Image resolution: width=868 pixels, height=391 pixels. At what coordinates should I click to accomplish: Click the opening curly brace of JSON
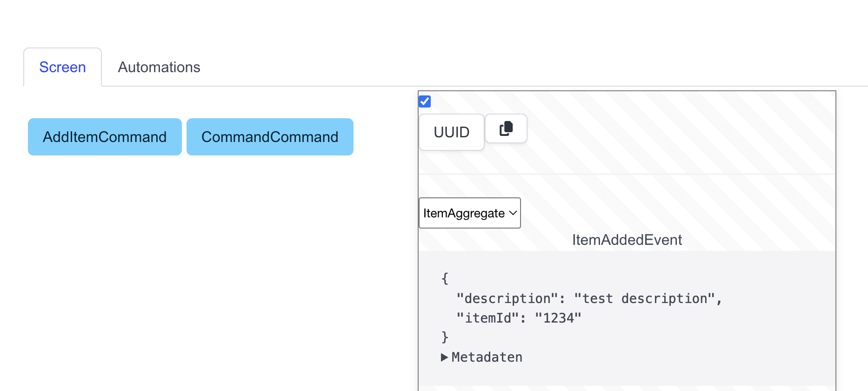tap(445, 278)
